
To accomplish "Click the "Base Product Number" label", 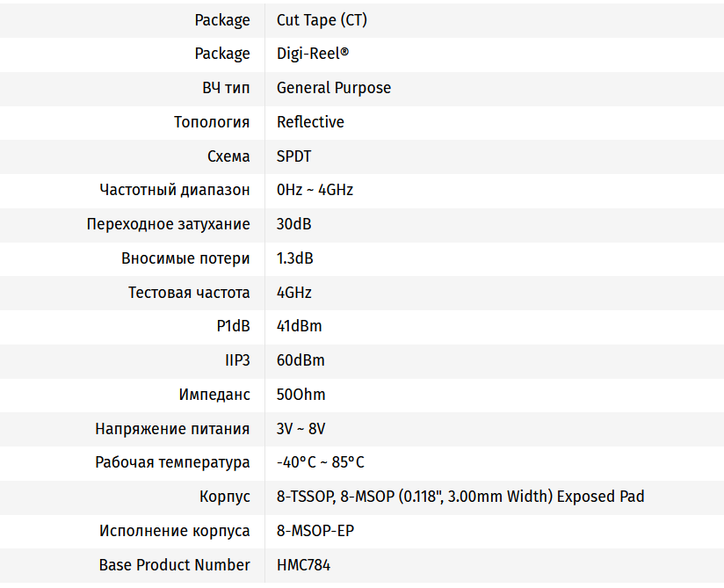I will tap(174, 565).
